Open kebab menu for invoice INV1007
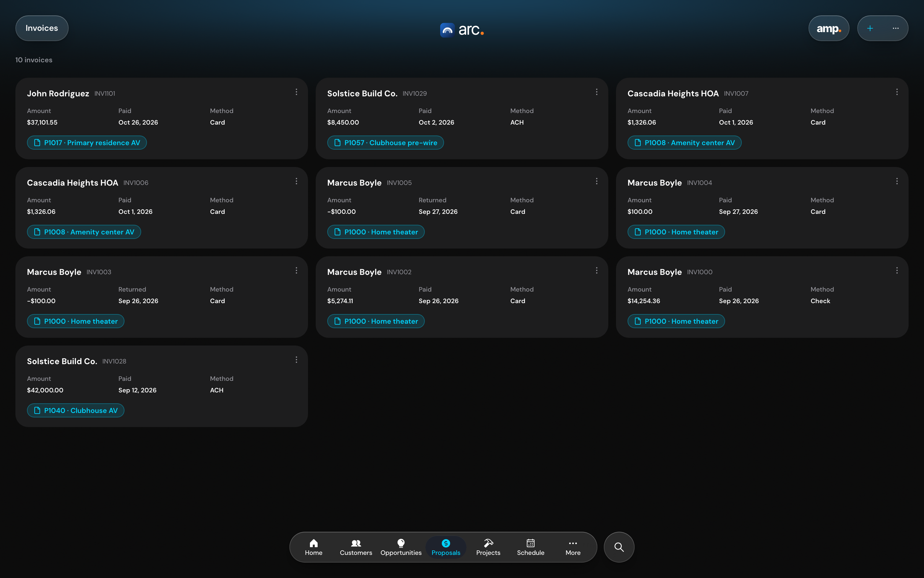 897,92
